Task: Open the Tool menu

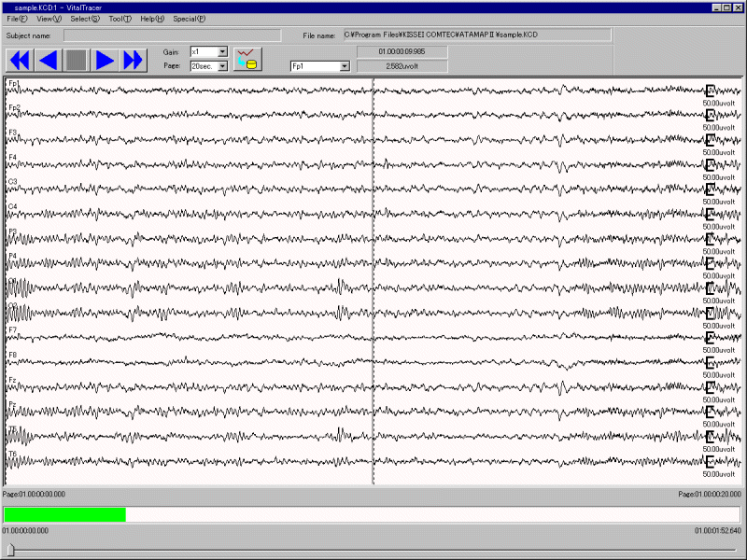Action: click(120, 19)
